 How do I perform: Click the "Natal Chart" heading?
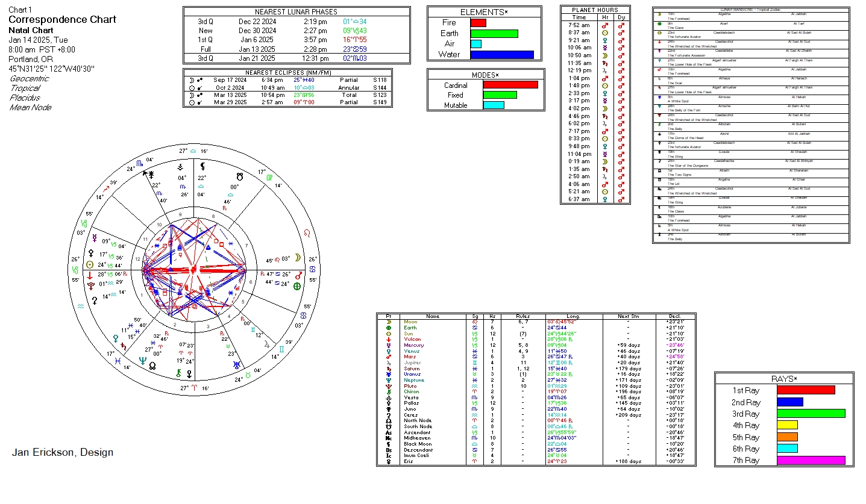tap(31, 30)
